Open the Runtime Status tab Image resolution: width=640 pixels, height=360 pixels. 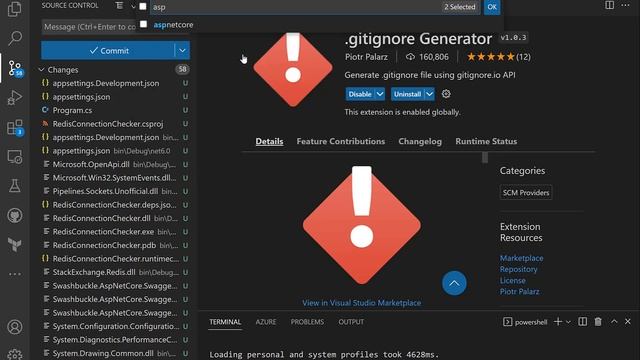tap(486, 141)
